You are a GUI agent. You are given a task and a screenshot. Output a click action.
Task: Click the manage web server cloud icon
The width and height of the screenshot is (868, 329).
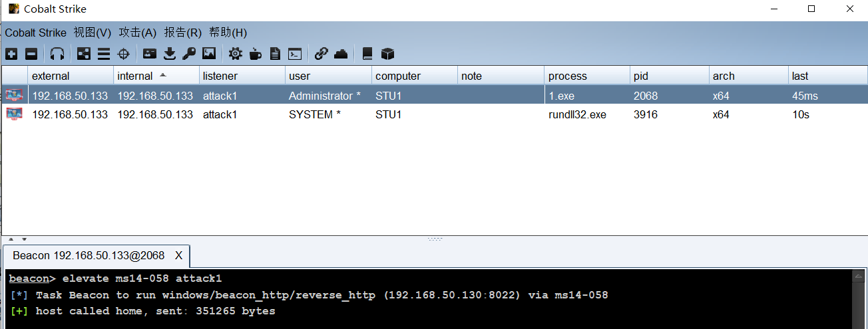tap(341, 54)
